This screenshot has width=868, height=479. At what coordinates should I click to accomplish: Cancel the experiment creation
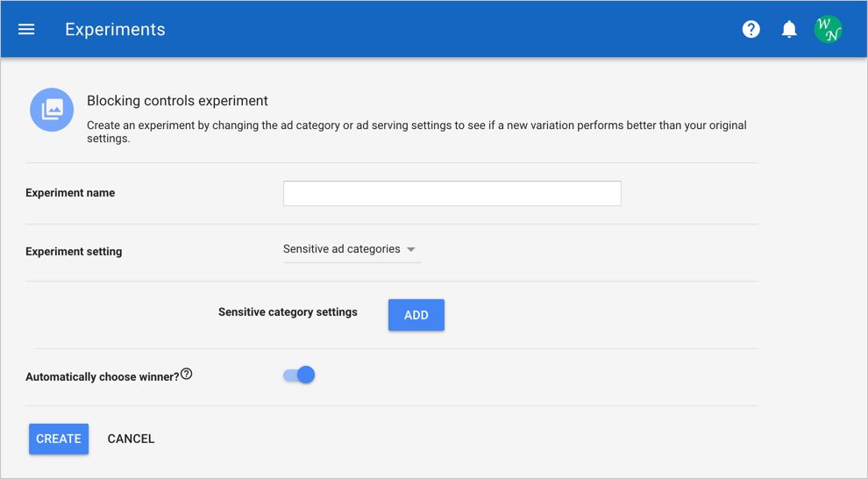(x=131, y=439)
